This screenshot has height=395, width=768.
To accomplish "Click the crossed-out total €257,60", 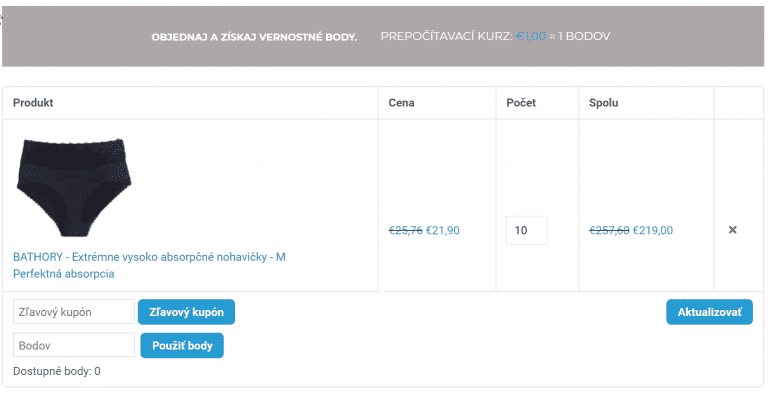I will tap(609, 230).
